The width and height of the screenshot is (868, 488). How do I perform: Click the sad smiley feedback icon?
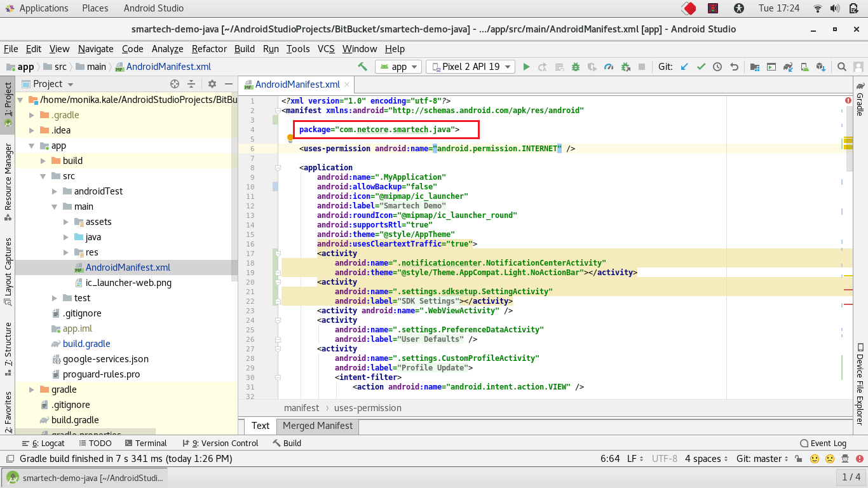(830, 459)
